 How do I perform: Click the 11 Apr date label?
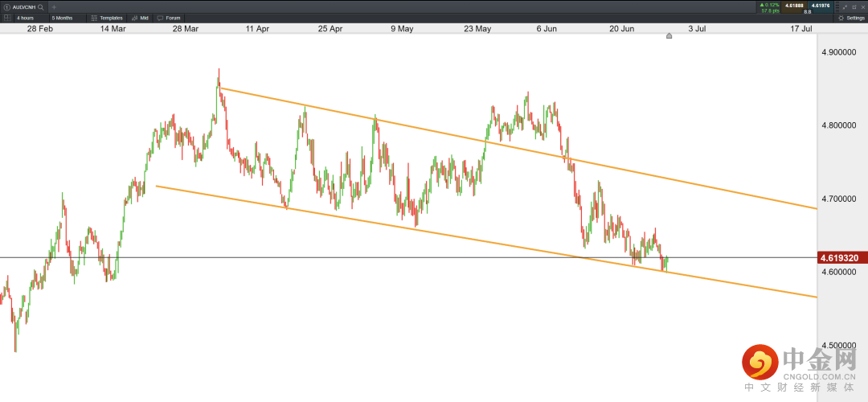click(257, 28)
